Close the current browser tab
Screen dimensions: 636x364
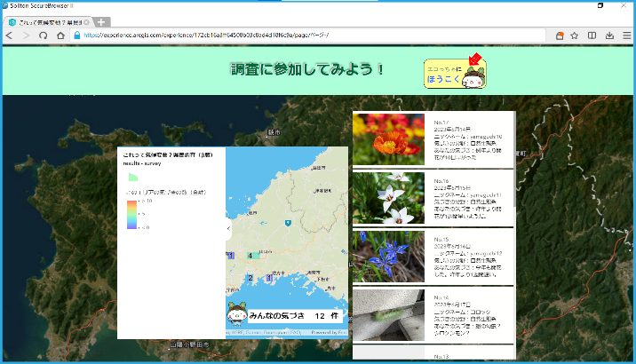pyautogui.click(x=86, y=22)
